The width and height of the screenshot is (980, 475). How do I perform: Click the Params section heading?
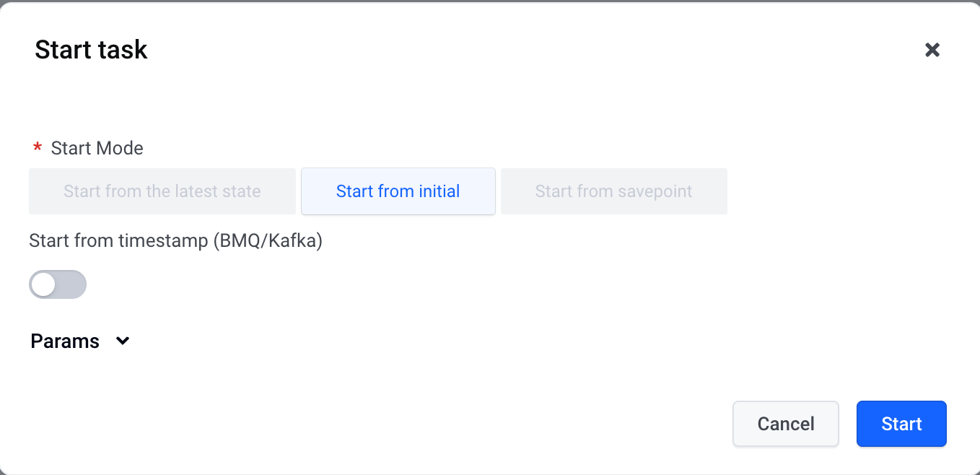pyautogui.click(x=65, y=341)
